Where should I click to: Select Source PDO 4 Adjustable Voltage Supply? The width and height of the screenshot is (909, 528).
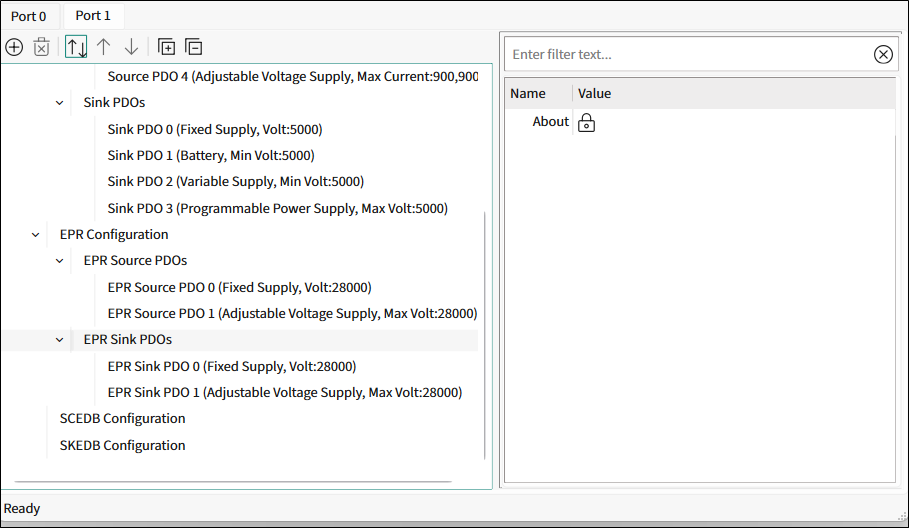[293, 77]
